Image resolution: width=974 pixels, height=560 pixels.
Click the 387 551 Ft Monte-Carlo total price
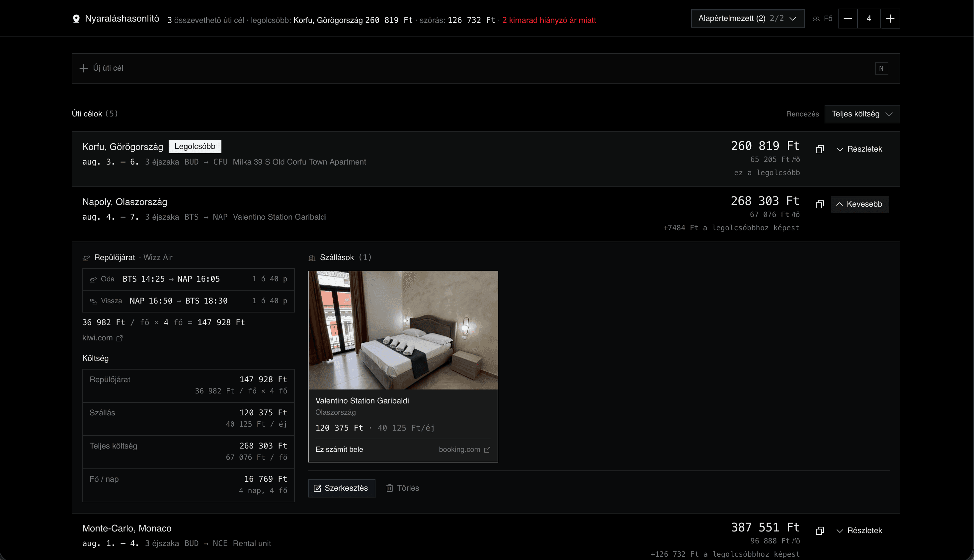[x=765, y=527]
